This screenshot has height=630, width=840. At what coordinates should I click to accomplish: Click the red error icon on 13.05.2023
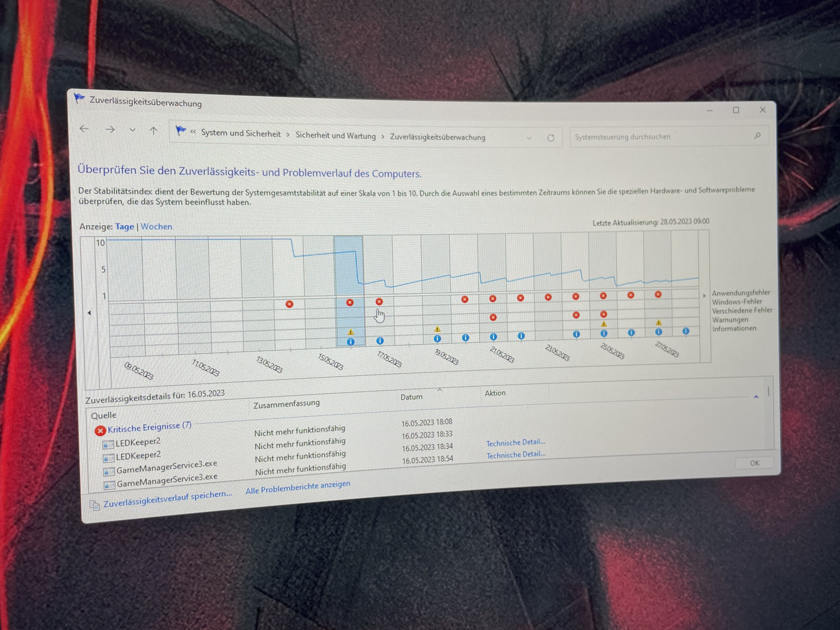[289, 304]
